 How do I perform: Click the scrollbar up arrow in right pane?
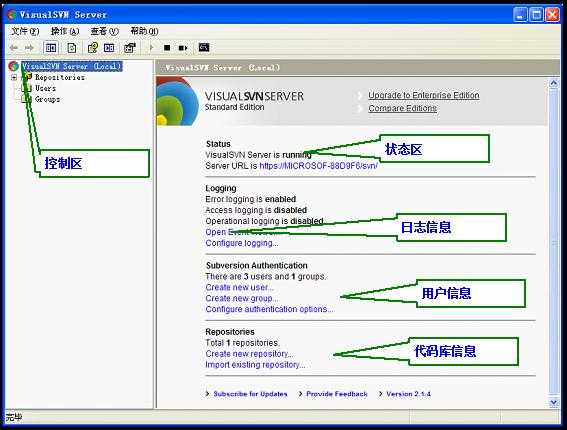click(x=554, y=83)
